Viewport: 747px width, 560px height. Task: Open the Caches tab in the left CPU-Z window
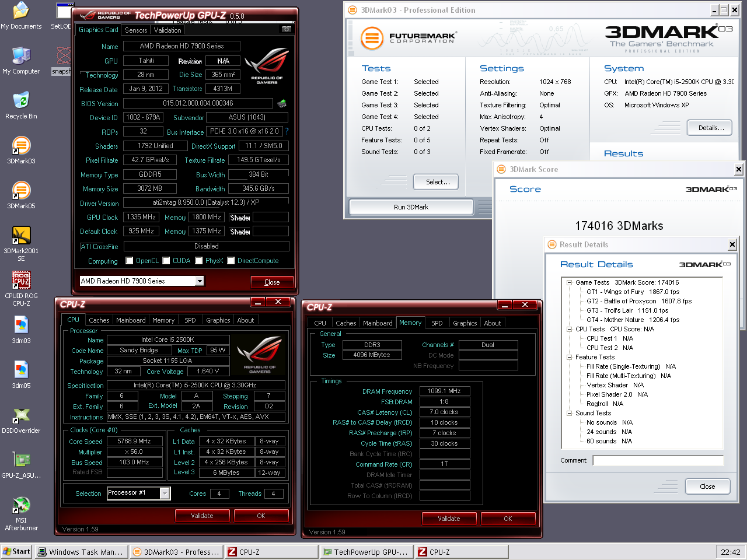pos(99,320)
